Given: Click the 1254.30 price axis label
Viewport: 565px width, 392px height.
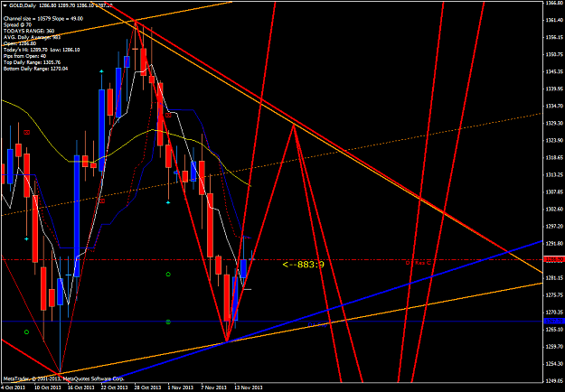Looking at the screenshot, I should (x=554, y=364).
